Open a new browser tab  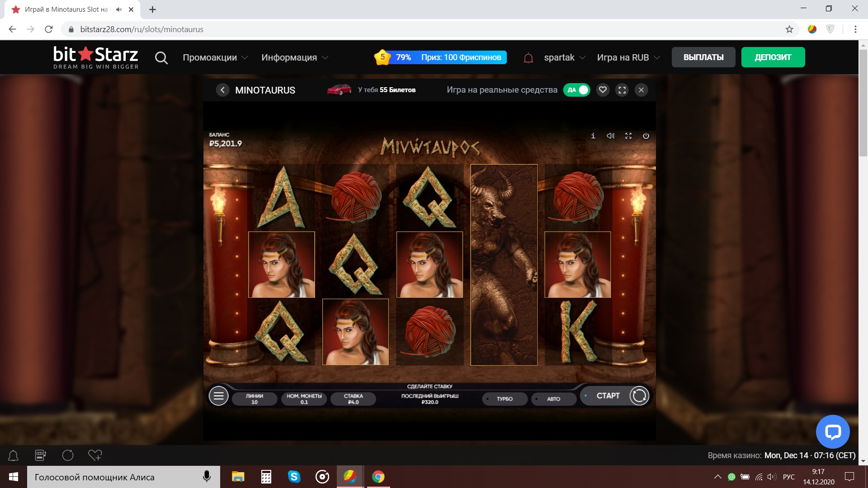pos(152,9)
